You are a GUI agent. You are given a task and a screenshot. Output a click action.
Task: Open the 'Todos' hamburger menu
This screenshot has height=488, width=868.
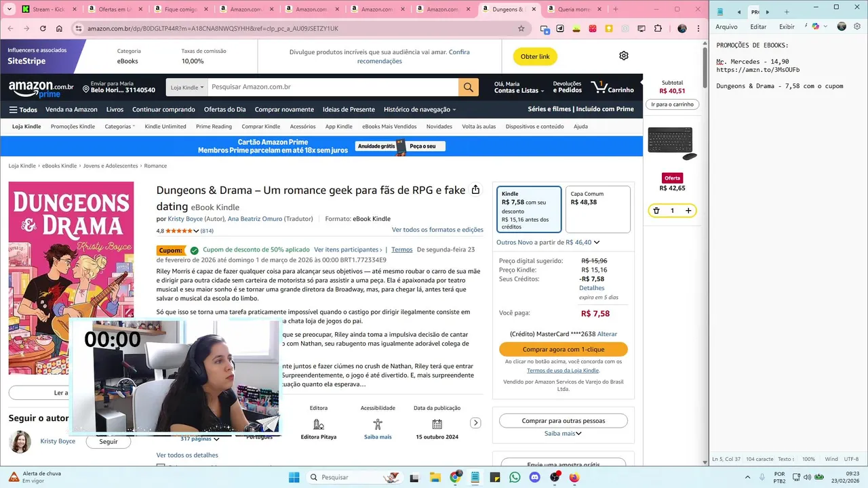pyautogui.click(x=23, y=110)
